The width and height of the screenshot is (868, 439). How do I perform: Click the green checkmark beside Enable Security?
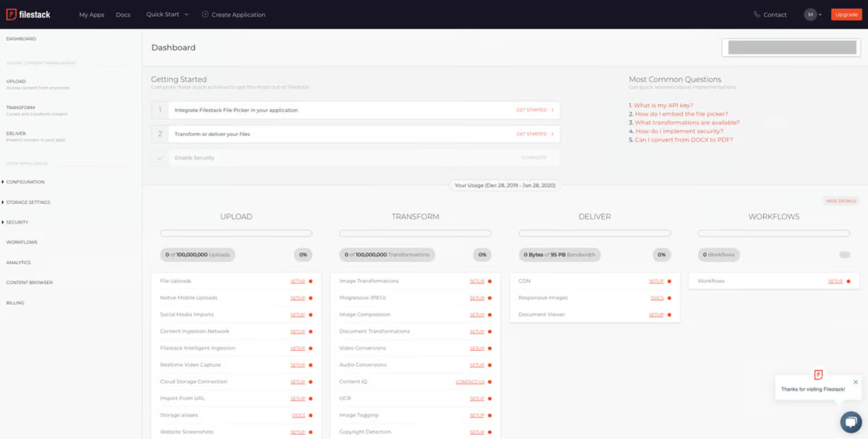(160, 158)
